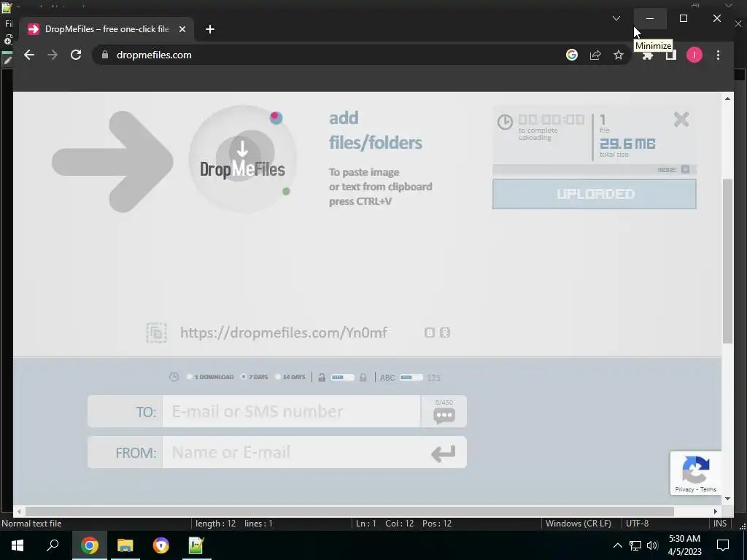The width and height of the screenshot is (747, 560).
Task: Click the share page icon
Action: (x=595, y=55)
